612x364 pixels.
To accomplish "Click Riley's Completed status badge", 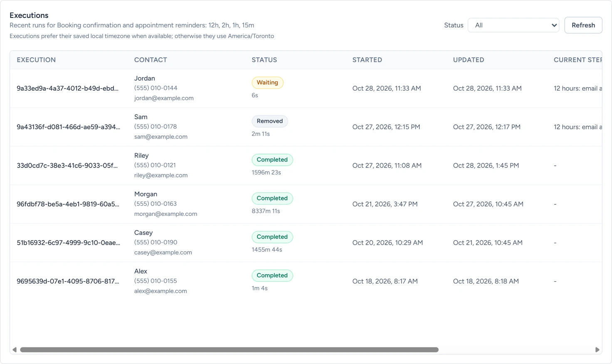I will [x=272, y=160].
